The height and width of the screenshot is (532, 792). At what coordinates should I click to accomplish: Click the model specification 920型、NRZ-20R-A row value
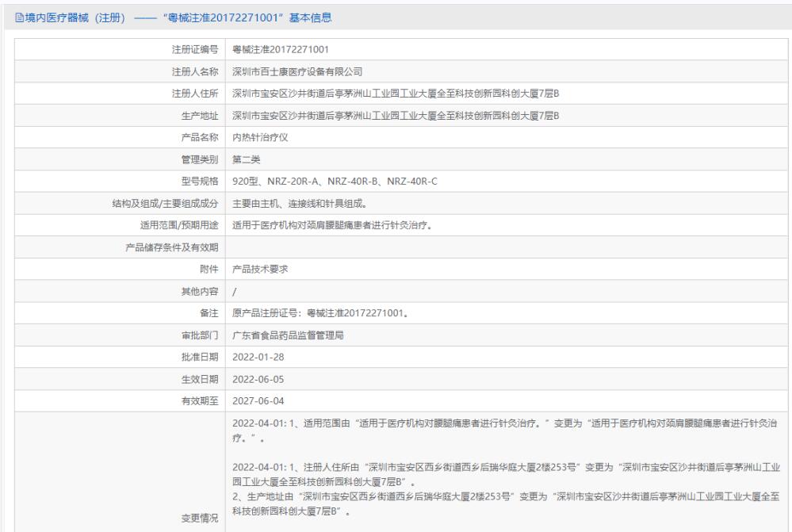point(335,182)
